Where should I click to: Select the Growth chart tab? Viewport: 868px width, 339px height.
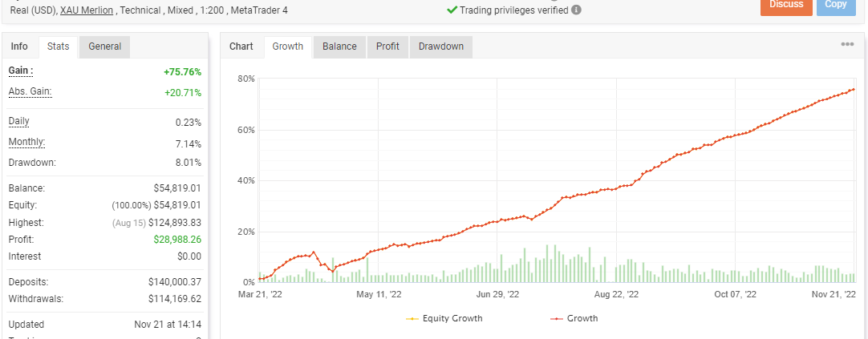pos(287,46)
